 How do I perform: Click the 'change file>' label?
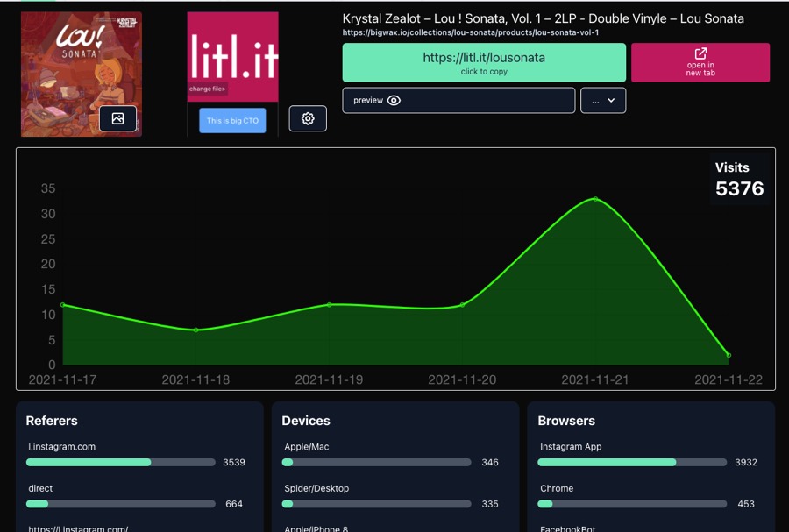pos(207,89)
